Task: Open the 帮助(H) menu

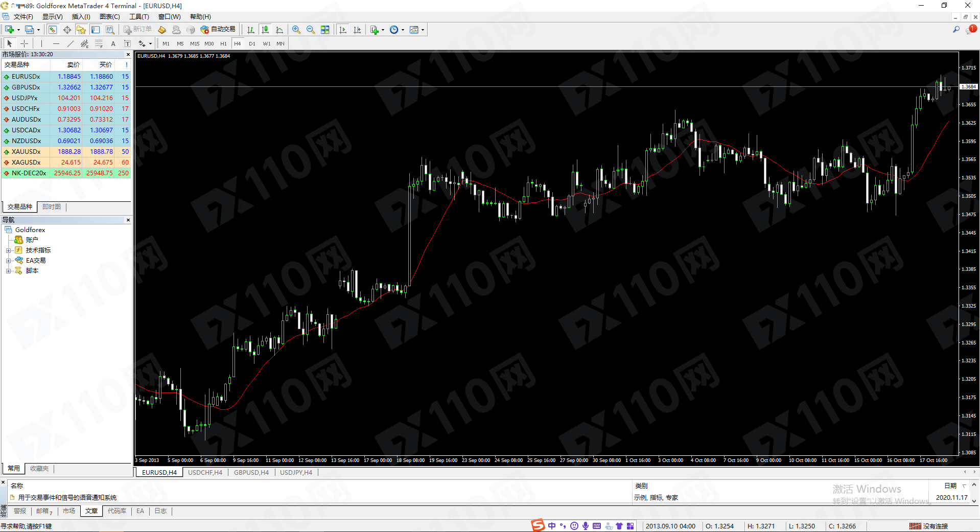Action: (x=200, y=17)
